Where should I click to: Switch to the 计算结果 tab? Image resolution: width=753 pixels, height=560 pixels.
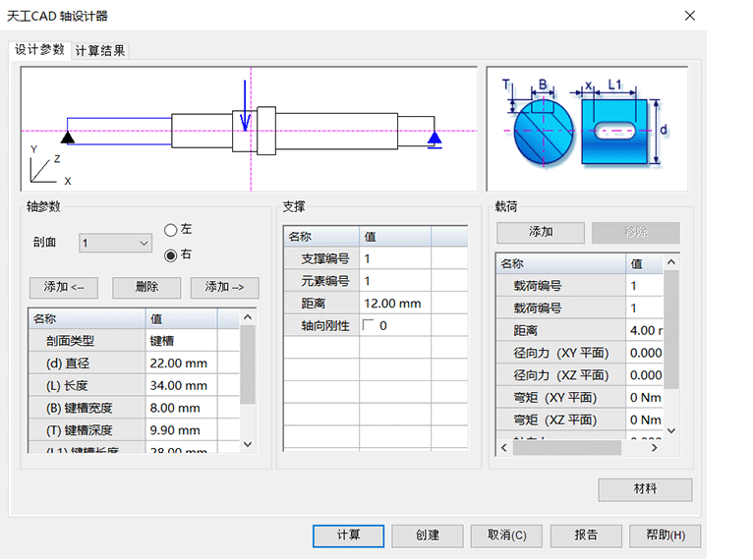100,50
